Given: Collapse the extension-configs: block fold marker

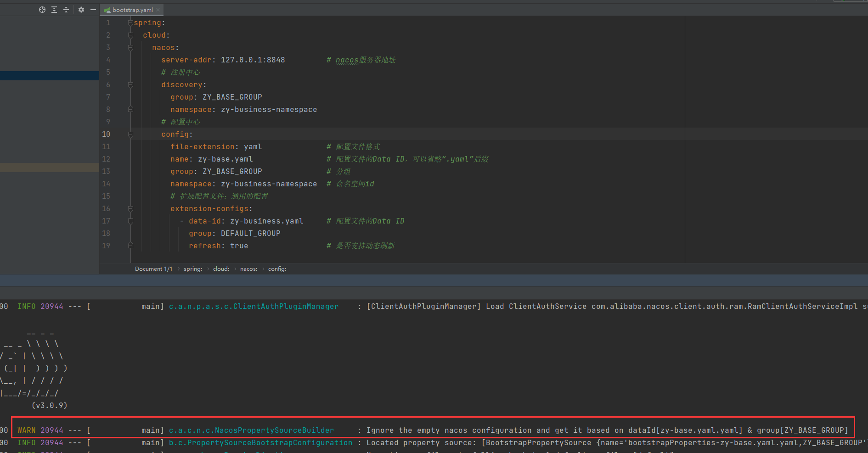Looking at the screenshot, I should click(x=130, y=208).
